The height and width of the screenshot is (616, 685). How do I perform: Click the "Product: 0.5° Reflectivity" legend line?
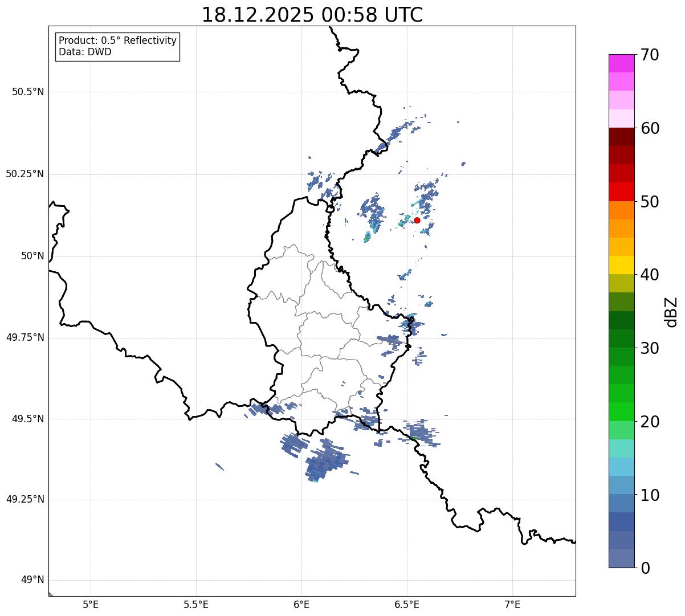click(117, 41)
